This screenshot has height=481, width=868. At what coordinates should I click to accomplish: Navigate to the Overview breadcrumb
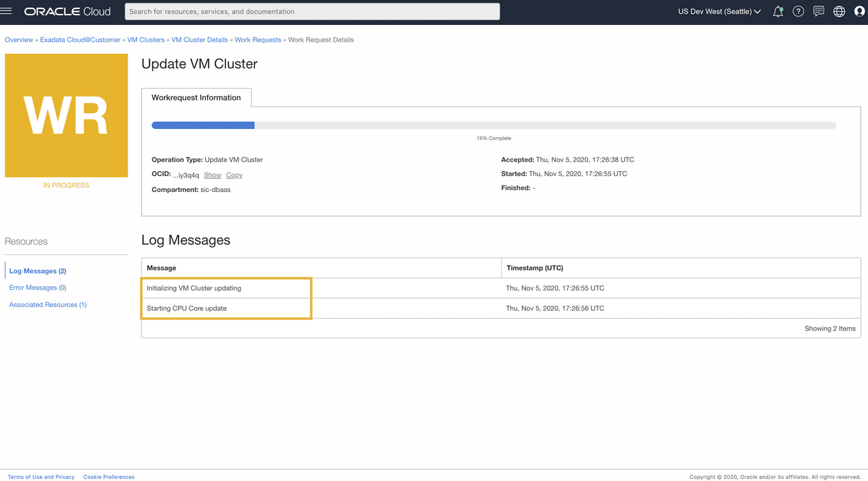(18, 40)
